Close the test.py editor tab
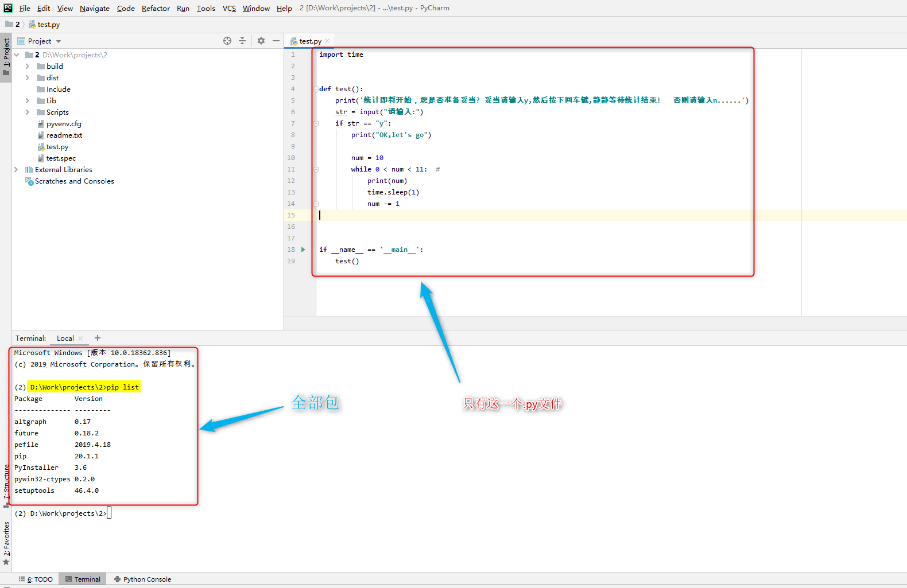This screenshot has width=907, height=588. click(x=327, y=41)
